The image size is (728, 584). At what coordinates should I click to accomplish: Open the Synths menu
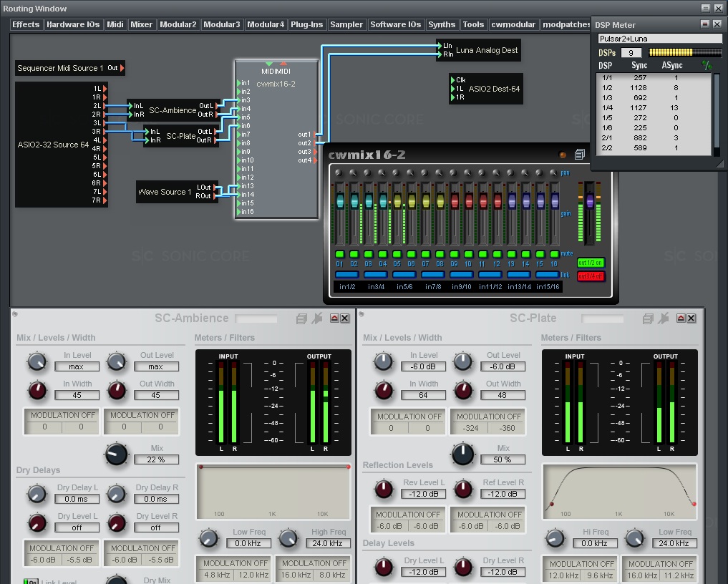tap(442, 24)
